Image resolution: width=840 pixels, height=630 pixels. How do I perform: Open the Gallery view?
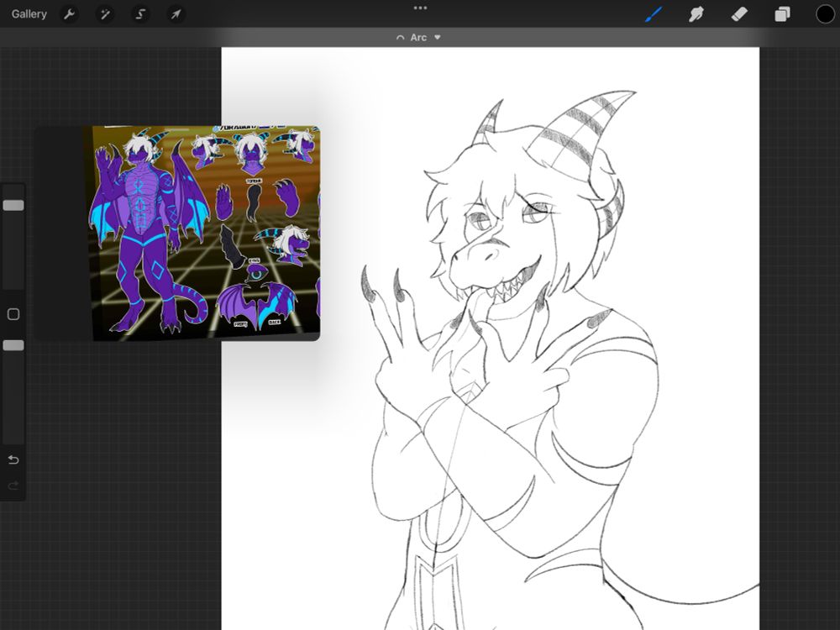click(29, 14)
